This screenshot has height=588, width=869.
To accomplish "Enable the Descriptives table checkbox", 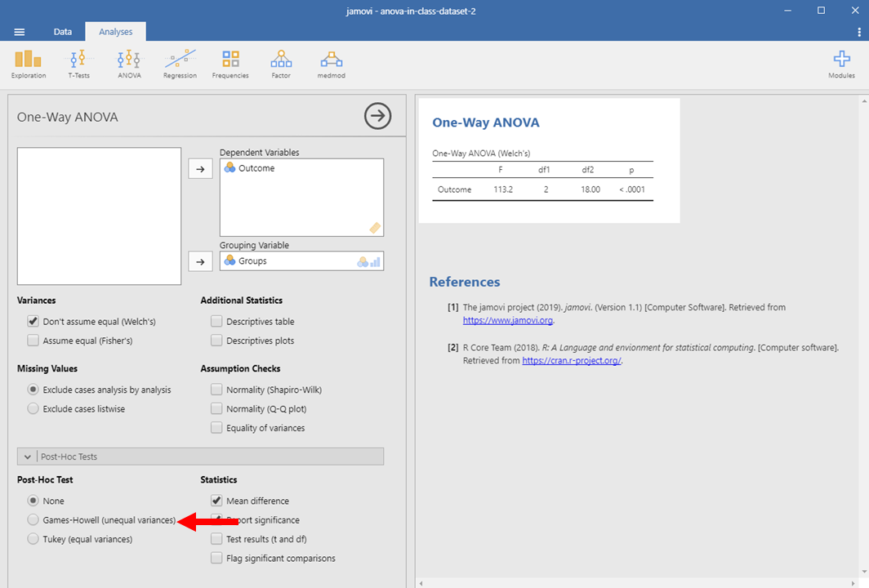I will click(x=216, y=322).
